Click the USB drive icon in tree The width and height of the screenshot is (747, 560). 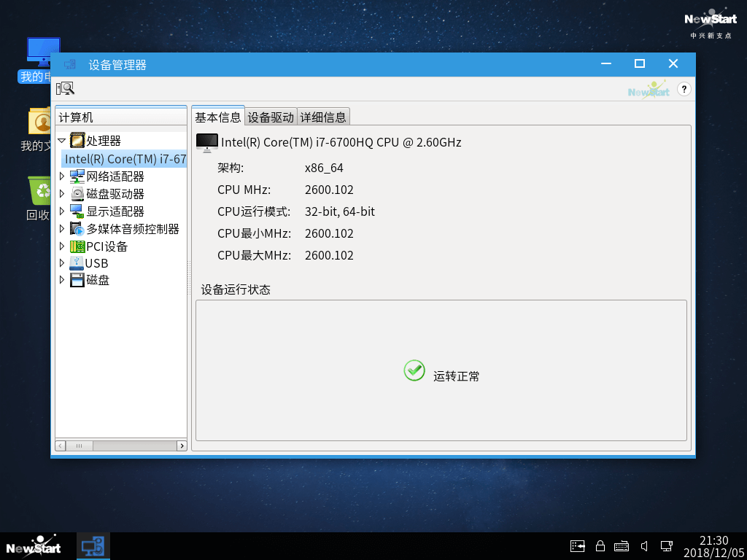tap(76, 262)
